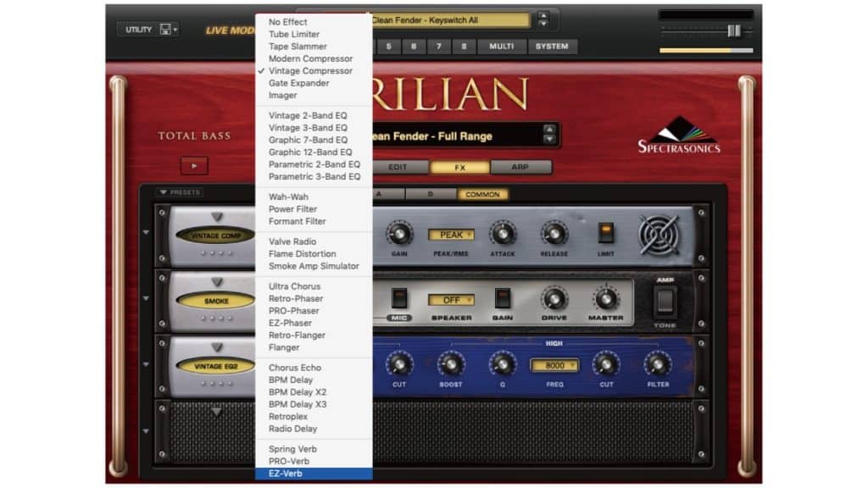The height and width of the screenshot is (488, 868).
Task: Click the Master knob on the amp simulator
Action: (606, 301)
